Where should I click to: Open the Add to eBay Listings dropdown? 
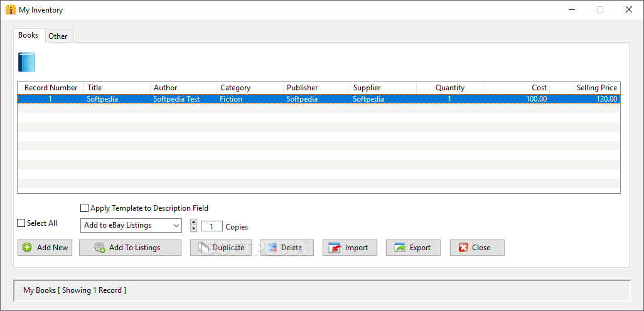click(131, 225)
